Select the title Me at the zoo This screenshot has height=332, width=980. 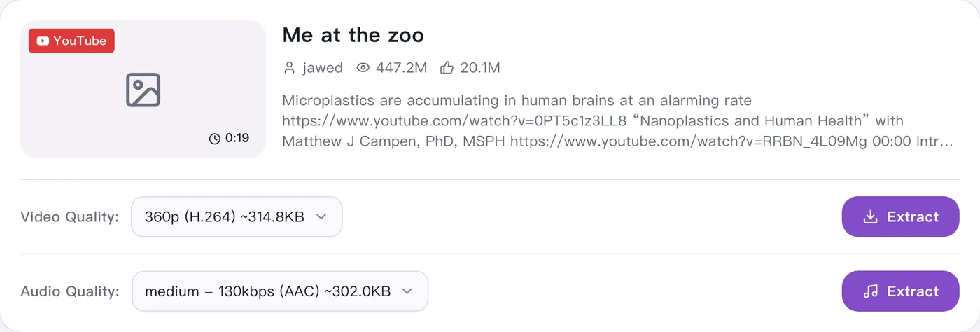353,34
